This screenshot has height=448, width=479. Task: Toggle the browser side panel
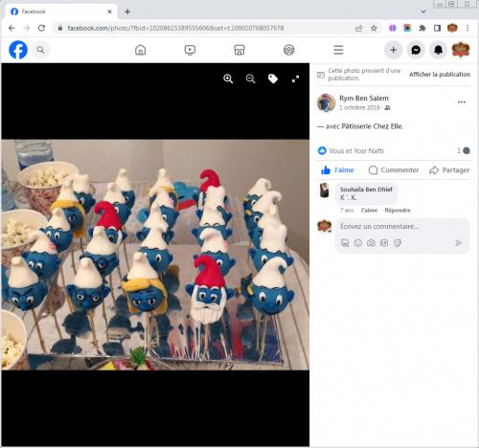(x=437, y=28)
